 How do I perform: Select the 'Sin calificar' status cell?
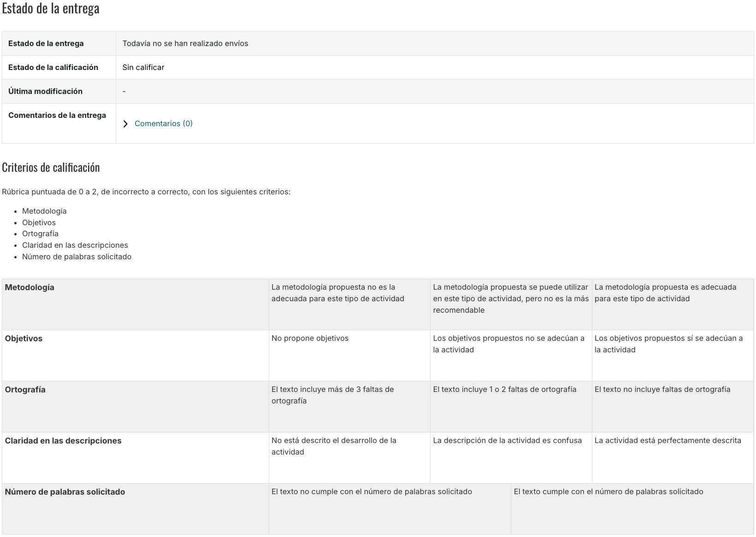[x=143, y=67]
